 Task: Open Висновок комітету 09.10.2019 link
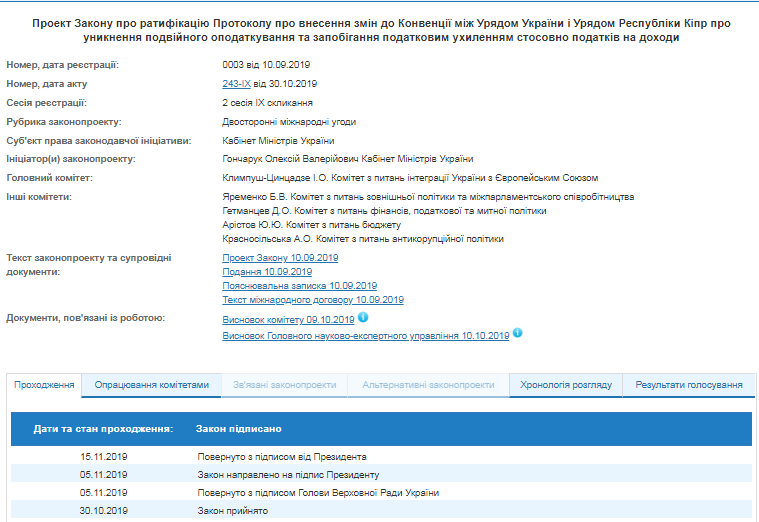(288, 320)
